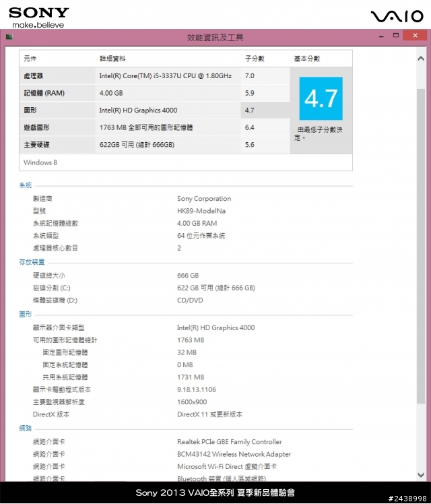Select the 元件 column header

pos(30,59)
